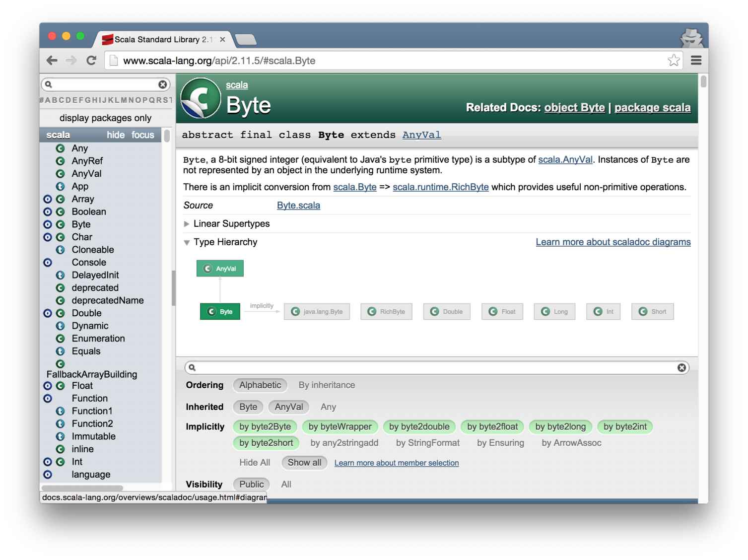The height and width of the screenshot is (560, 748).
Task: Open Learn more about scaladoc diagrams
Action: (x=613, y=242)
